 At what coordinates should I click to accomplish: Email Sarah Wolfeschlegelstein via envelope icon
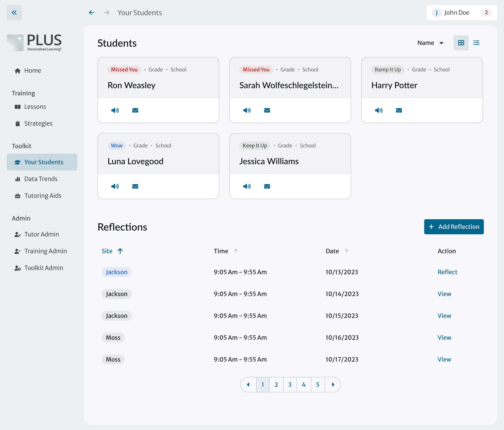click(x=267, y=110)
